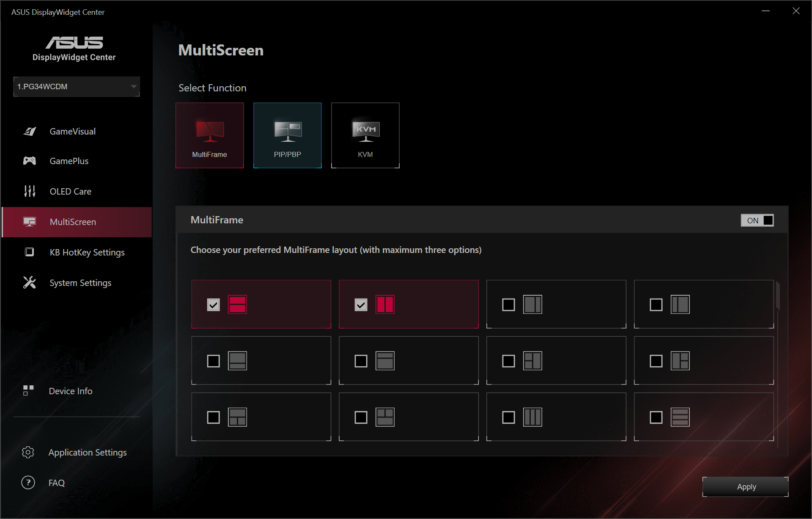Open the 1.PG34WCDM monitor dropdown
812x519 pixels.
click(x=77, y=87)
